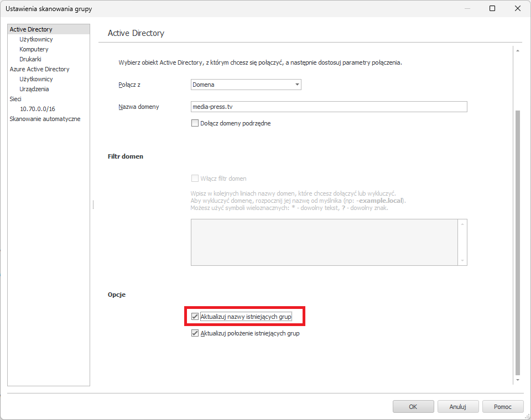Open Skanowanie automatyczne settings

tap(45, 119)
